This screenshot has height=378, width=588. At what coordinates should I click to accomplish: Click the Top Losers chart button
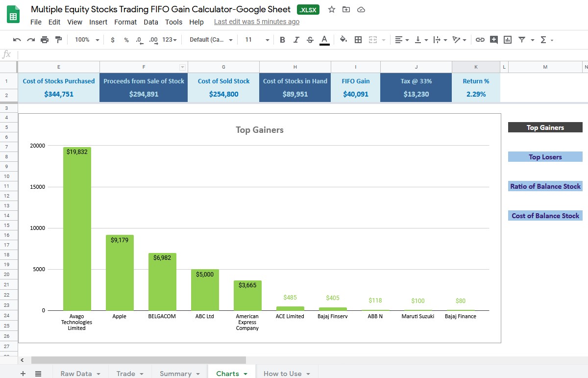(x=545, y=157)
